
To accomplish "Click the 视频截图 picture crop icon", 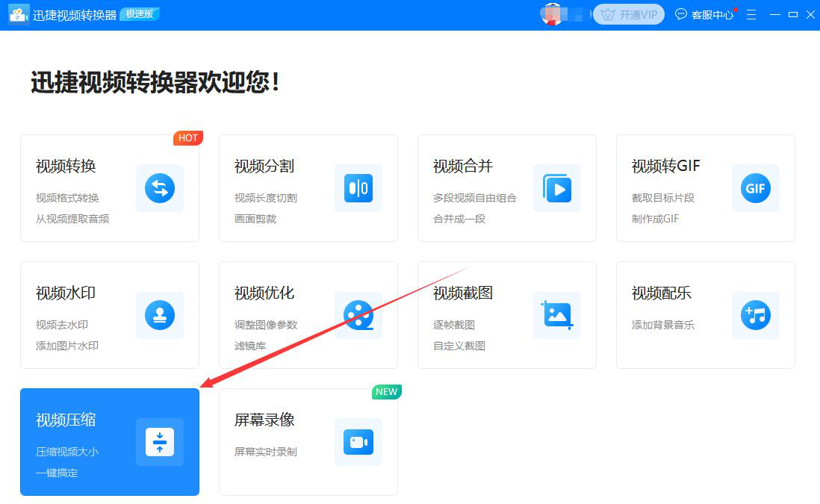I will [x=557, y=315].
